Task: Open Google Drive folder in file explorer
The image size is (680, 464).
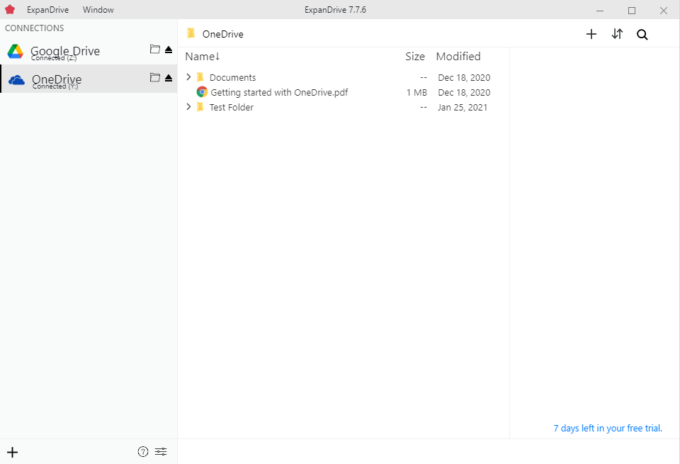Action: [155, 49]
